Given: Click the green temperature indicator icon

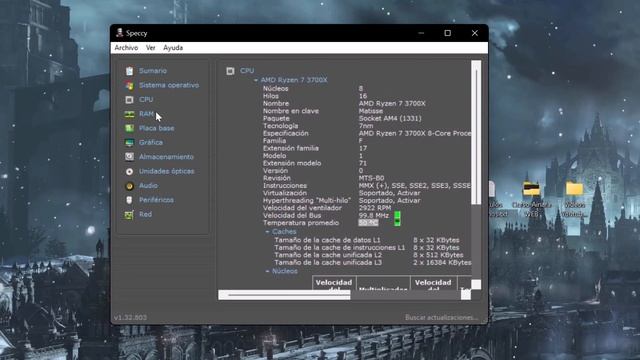Looking at the screenshot, I should [x=397, y=218].
